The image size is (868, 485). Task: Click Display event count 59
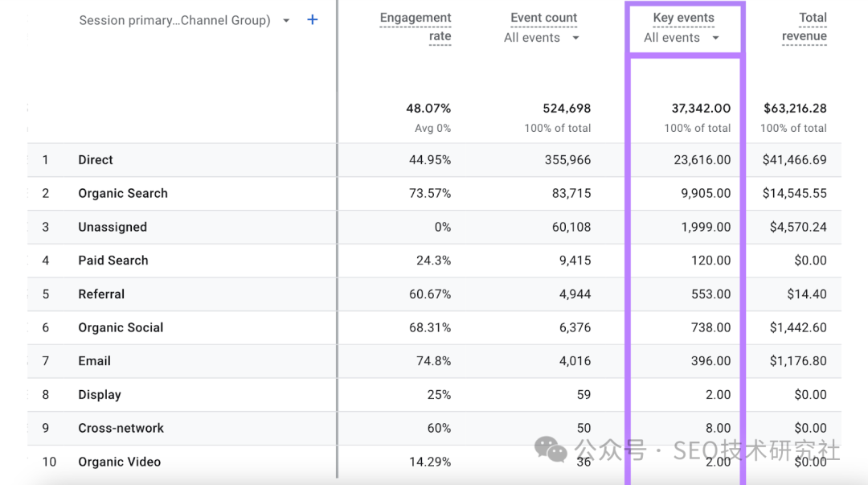pyautogui.click(x=583, y=395)
